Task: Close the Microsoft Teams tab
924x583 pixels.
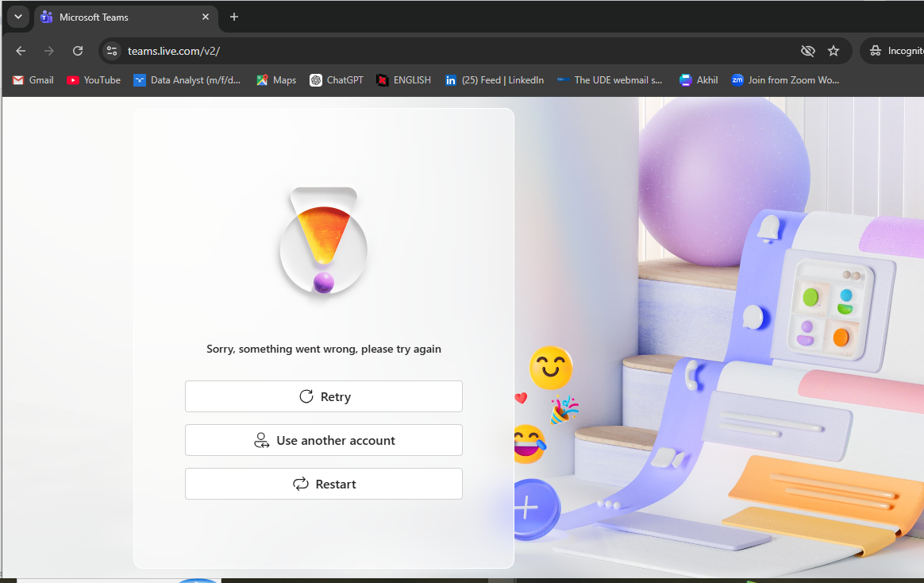Action: click(206, 17)
